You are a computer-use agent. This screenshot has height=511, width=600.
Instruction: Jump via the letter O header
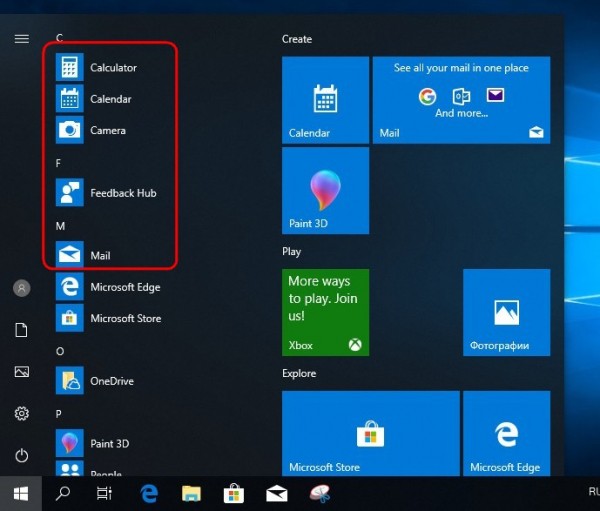[60, 351]
